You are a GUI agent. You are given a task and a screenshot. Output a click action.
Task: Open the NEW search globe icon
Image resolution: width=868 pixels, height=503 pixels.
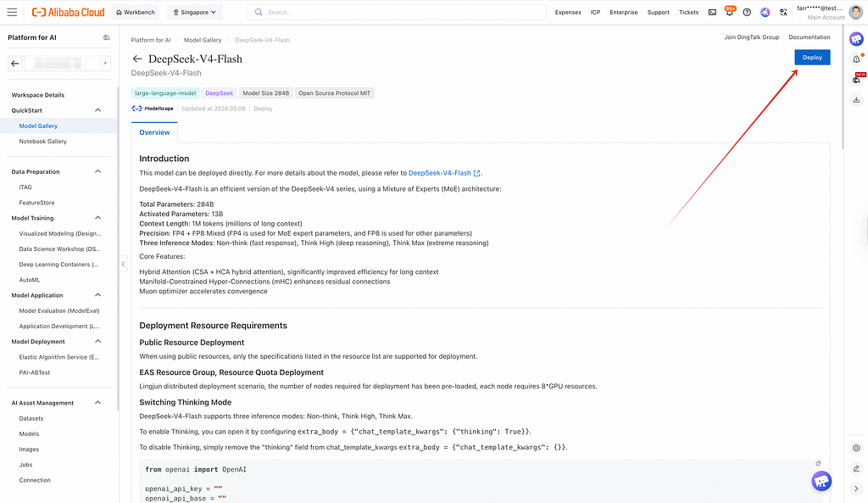[857, 79]
